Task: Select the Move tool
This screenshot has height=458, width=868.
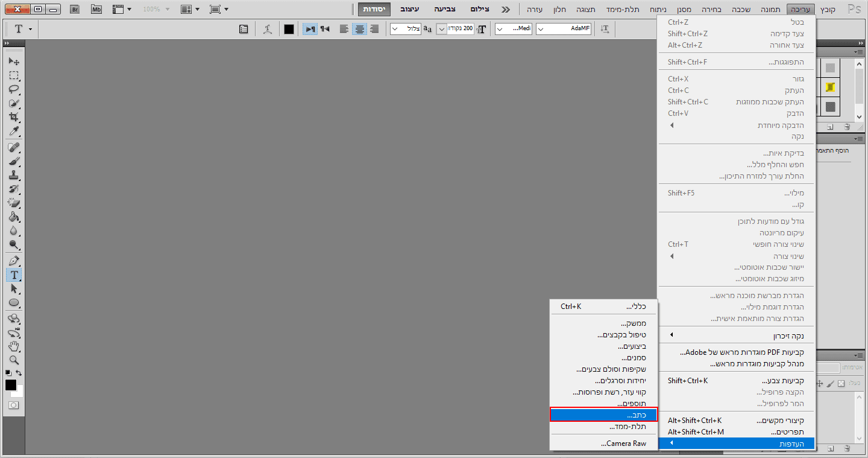Action: pos(14,62)
